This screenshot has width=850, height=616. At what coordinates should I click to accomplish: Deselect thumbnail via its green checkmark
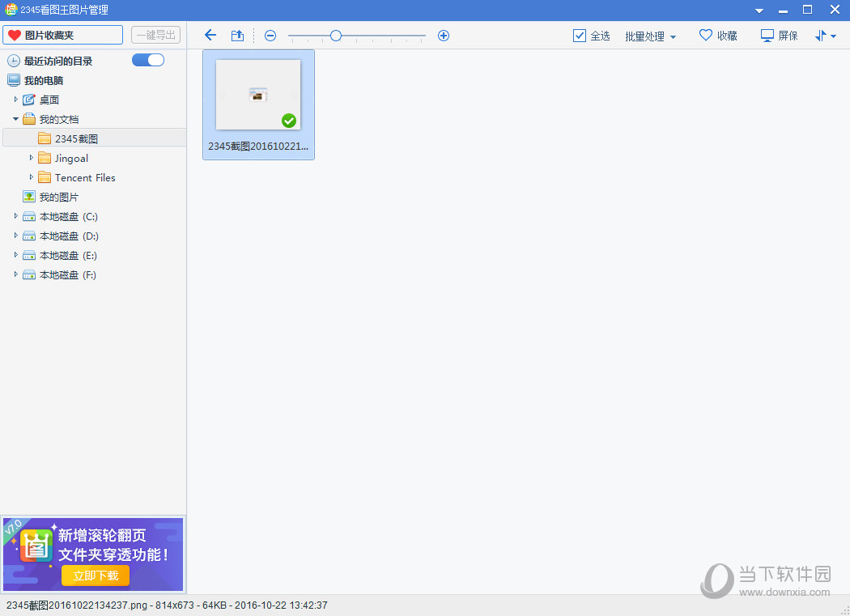pyautogui.click(x=289, y=121)
